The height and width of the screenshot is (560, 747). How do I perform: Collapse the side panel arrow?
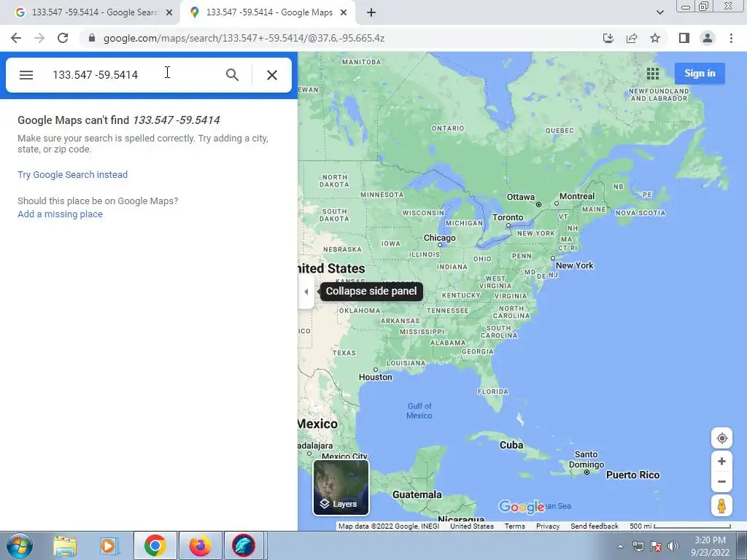[306, 292]
